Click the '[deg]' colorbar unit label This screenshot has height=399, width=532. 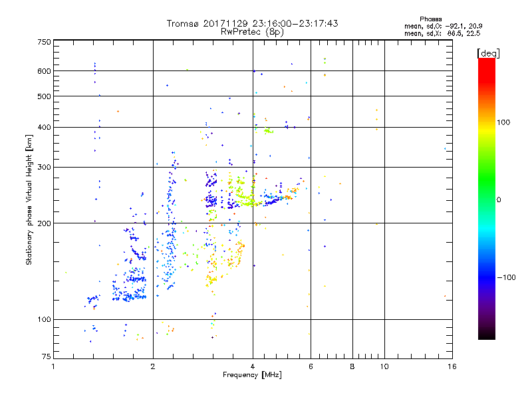pyautogui.click(x=488, y=53)
